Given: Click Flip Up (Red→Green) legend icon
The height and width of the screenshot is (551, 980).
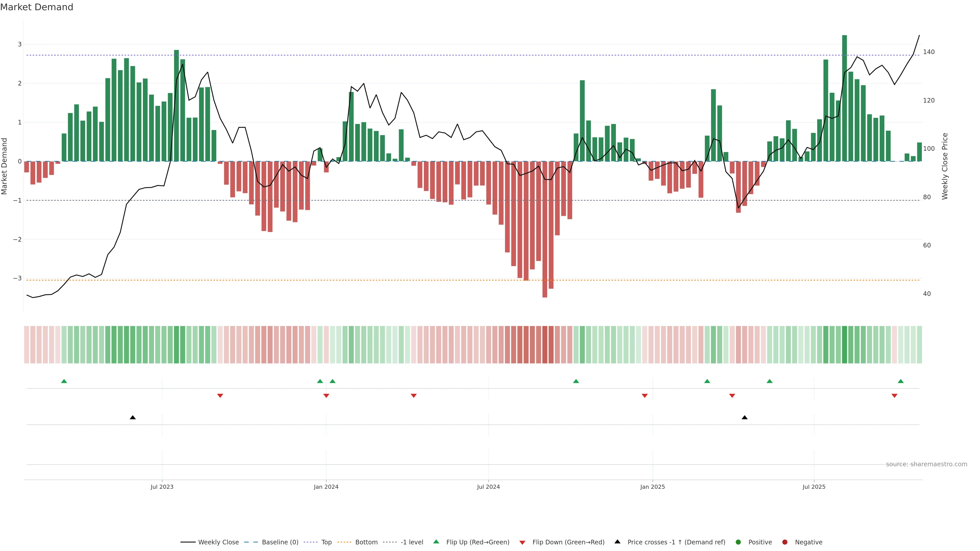Looking at the screenshot, I should (436, 542).
